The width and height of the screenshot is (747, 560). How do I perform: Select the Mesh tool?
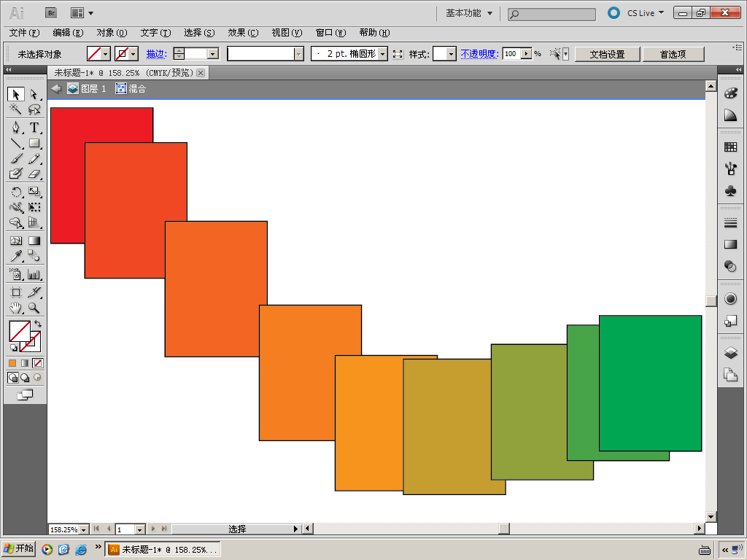click(16, 241)
